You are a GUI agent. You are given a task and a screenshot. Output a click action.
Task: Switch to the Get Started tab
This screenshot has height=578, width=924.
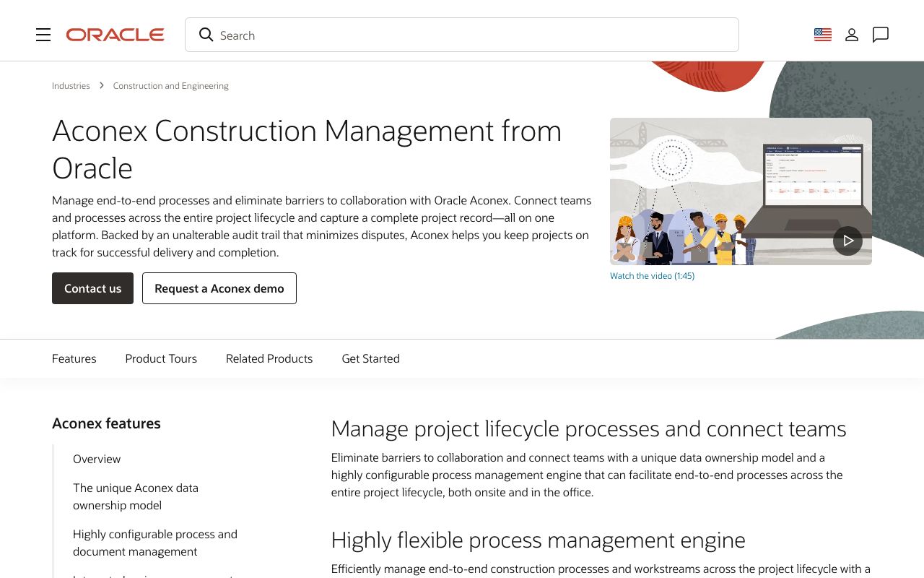click(x=370, y=358)
